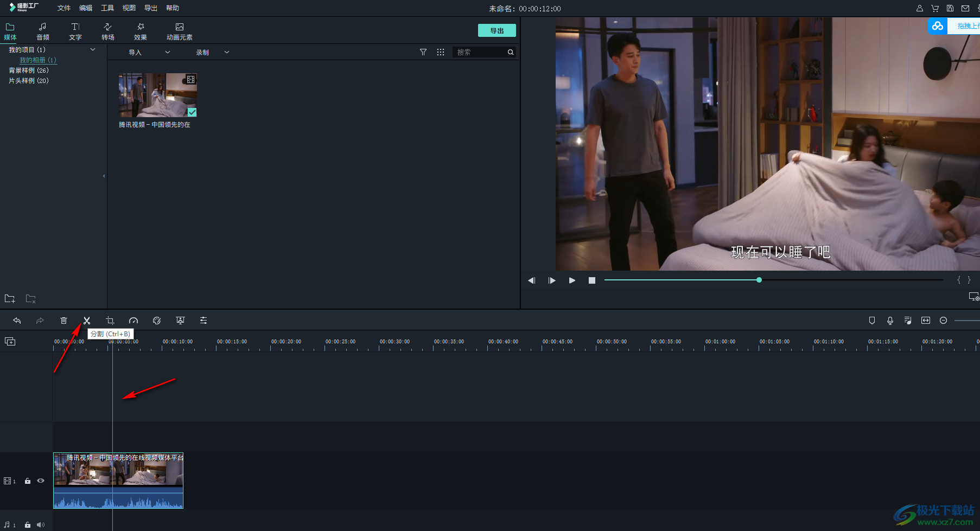Open the 导出 menu in menu bar

(x=151, y=8)
